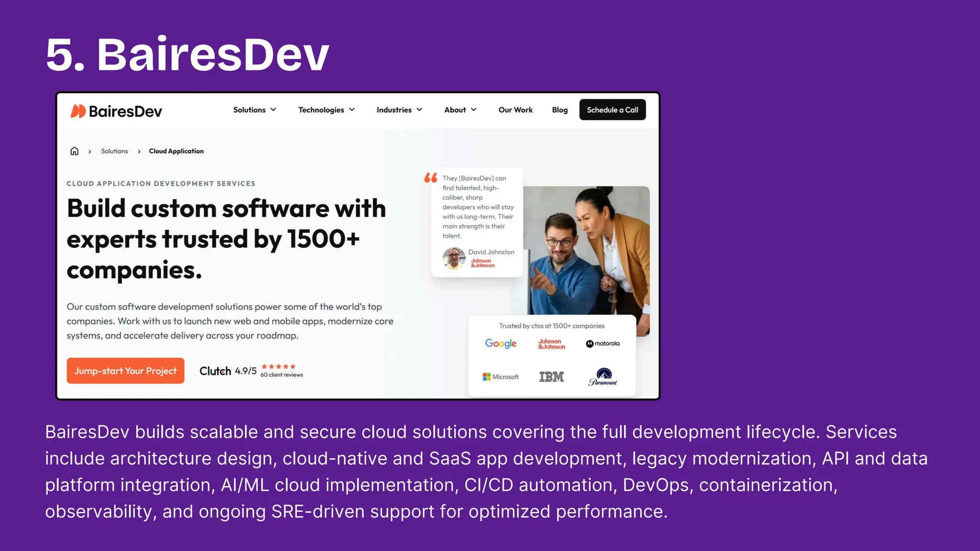Click the 4.9/5 rating score

[246, 371]
